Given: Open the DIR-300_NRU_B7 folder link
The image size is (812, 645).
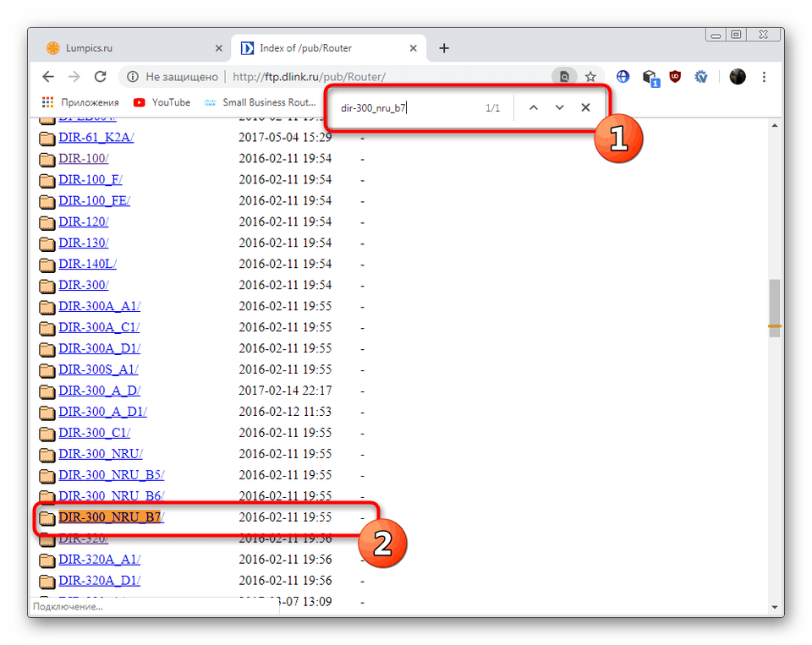Looking at the screenshot, I should 111,517.
